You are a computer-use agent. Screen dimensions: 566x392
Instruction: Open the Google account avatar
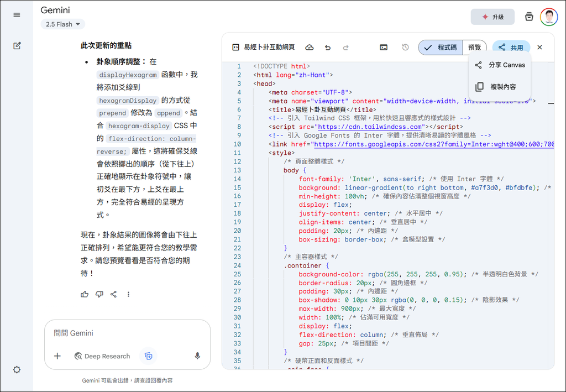click(x=549, y=17)
